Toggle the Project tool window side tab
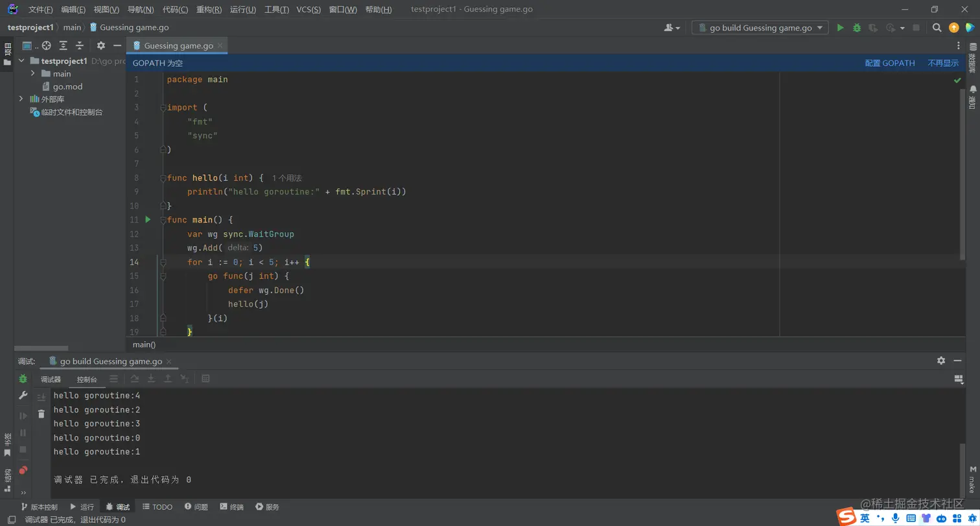The width and height of the screenshot is (980, 526). 7,54
